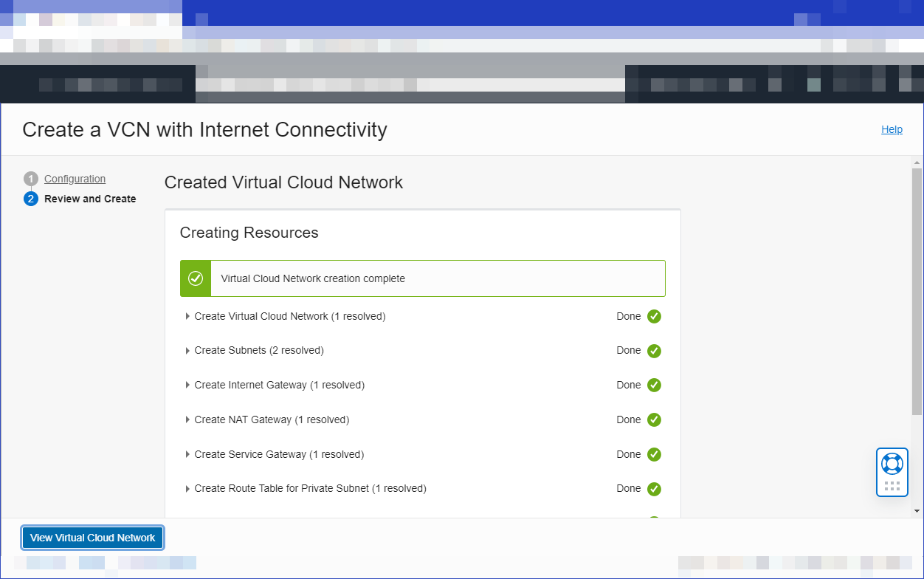This screenshot has height=579, width=924.
Task: Click the step 2 circle indicator
Action: 30,198
